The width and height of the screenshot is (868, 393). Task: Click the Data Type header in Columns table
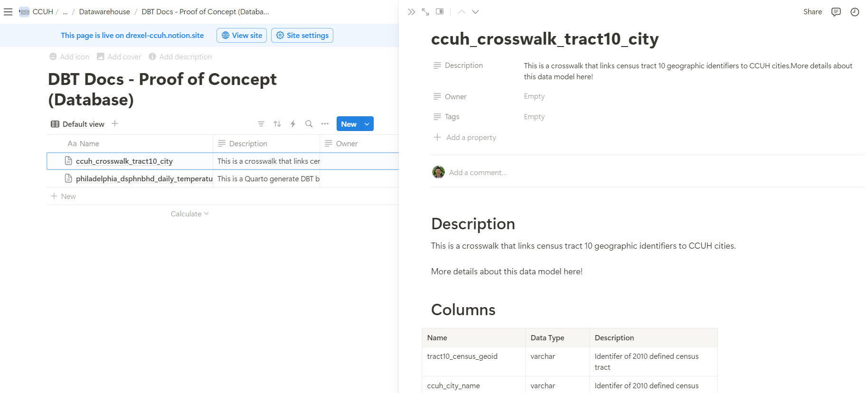coord(557,337)
